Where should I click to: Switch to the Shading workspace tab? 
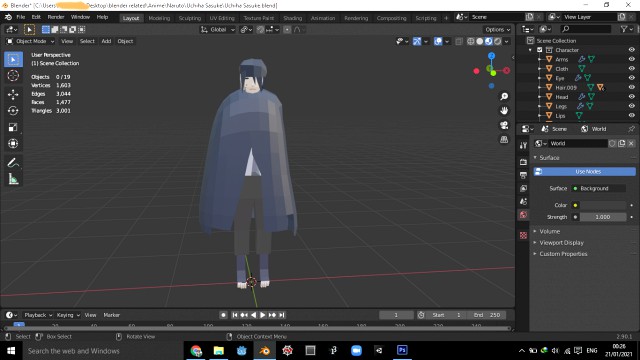click(293, 18)
